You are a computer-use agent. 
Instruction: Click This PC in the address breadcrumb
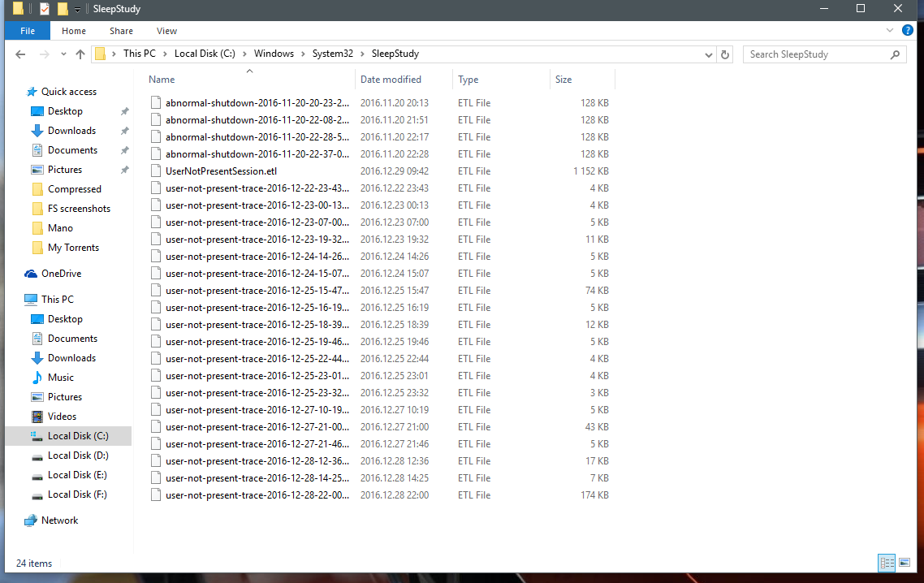(x=140, y=54)
